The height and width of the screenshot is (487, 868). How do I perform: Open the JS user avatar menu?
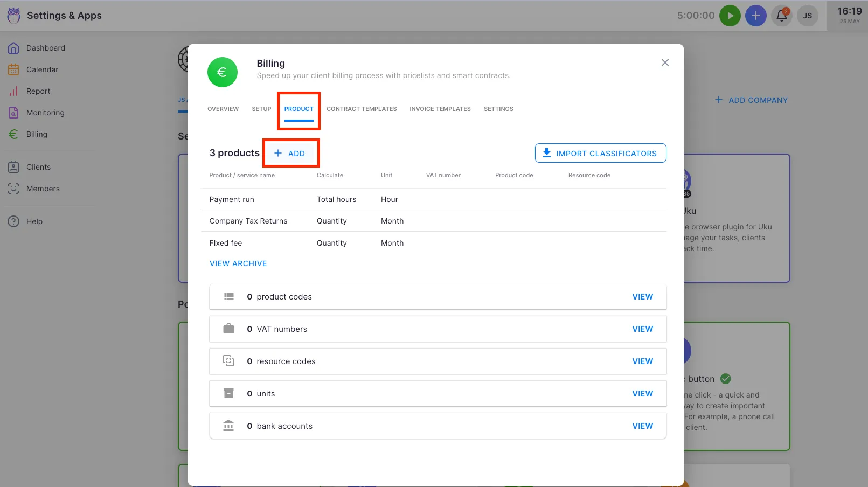coord(807,16)
